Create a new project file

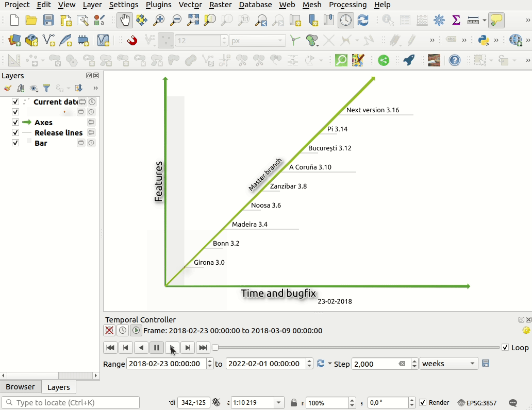coord(14,21)
